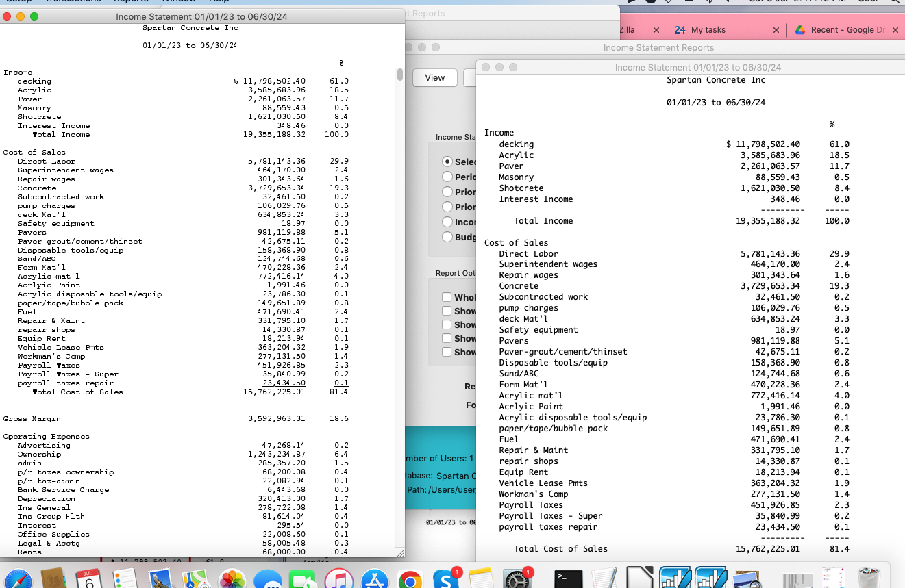Click 'Interest Income' in right report
Image resolution: width=905 pixels, height=588 pixels.
(x=536, y=199)
